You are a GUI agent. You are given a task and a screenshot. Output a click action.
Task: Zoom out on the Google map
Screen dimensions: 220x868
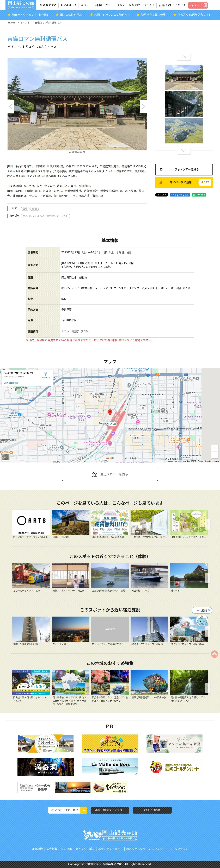tap(215, 455)
